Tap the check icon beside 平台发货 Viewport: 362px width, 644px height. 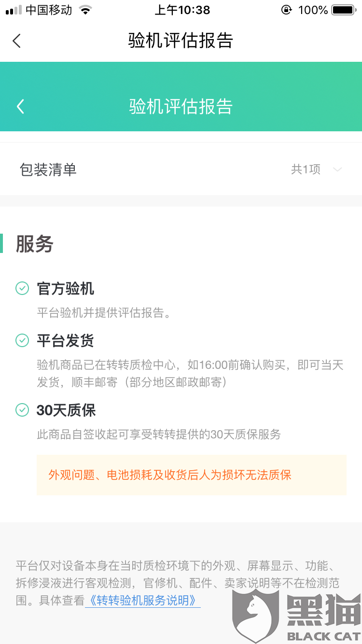[22, 340]
